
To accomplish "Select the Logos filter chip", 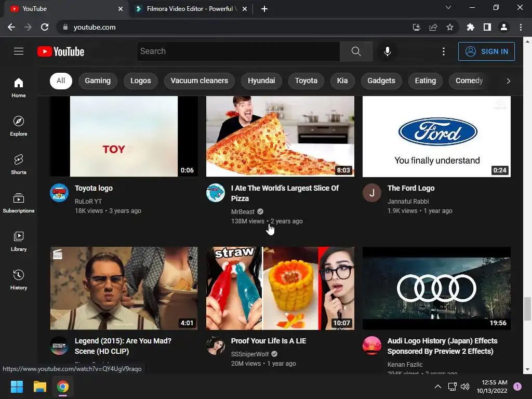I will click(141, 81).
